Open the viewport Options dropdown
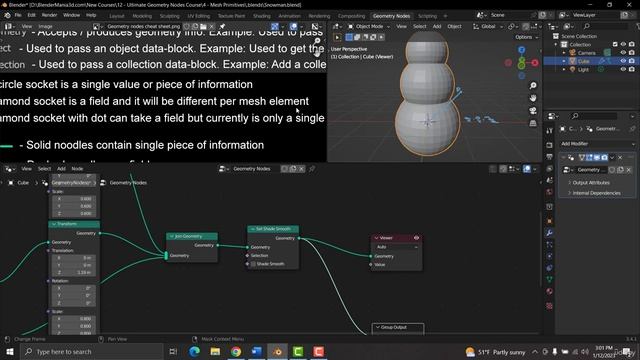 (526, 37)
